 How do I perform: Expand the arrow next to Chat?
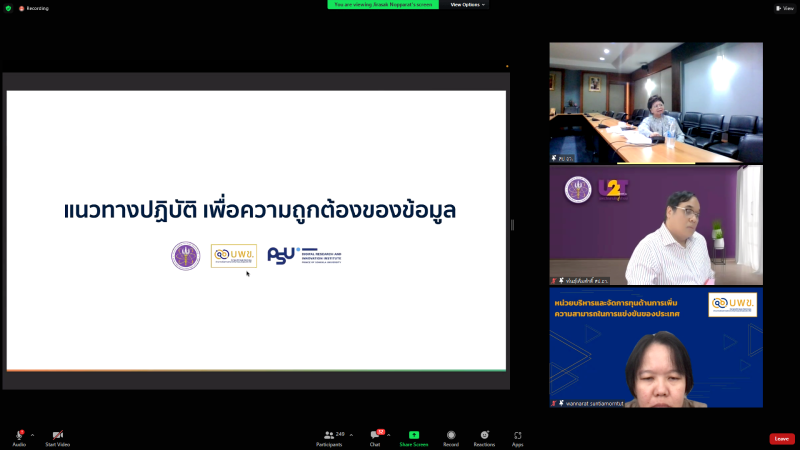click(389, 435)
